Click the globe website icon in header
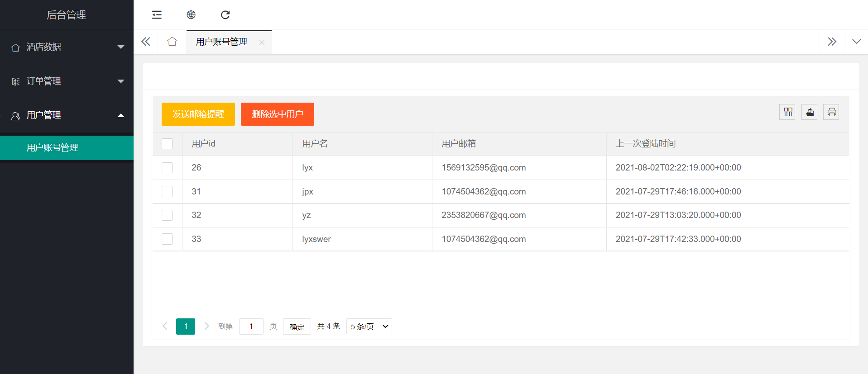The image size is (868, 374). (x=191, y=15)
